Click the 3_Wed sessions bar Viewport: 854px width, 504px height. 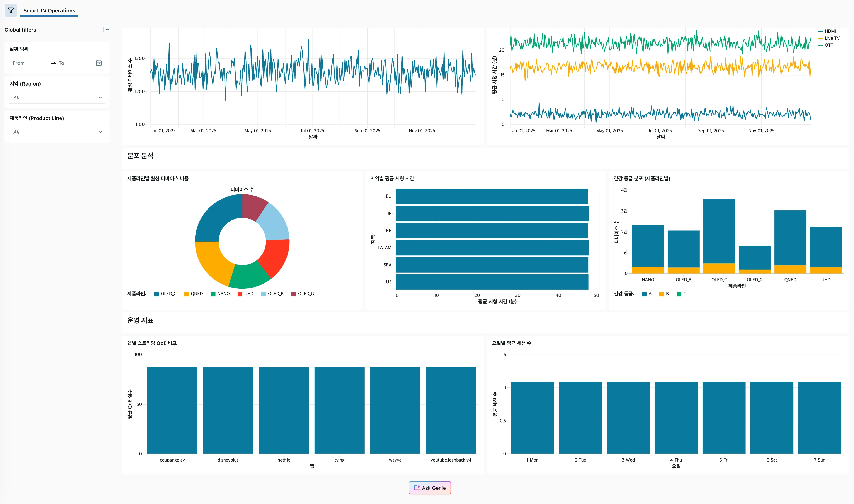(x=628, y=418)
